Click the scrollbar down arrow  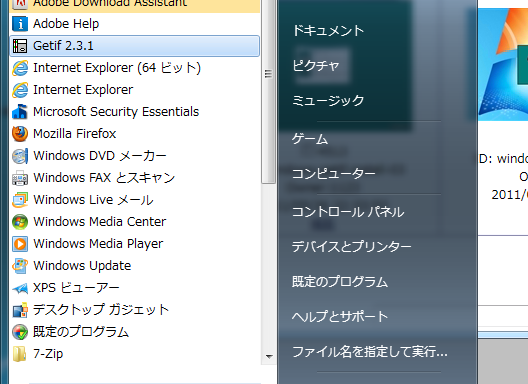[269, 357]
